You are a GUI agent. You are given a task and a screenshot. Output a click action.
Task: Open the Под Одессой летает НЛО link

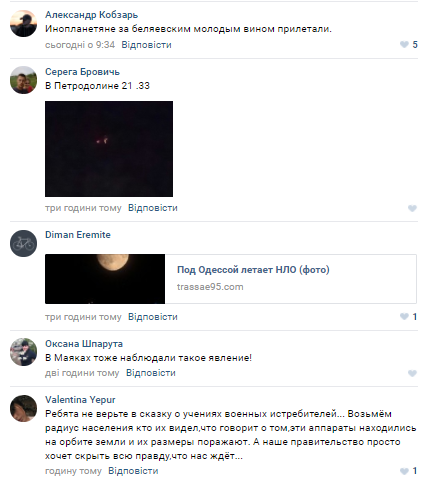[x=253, y=269]
